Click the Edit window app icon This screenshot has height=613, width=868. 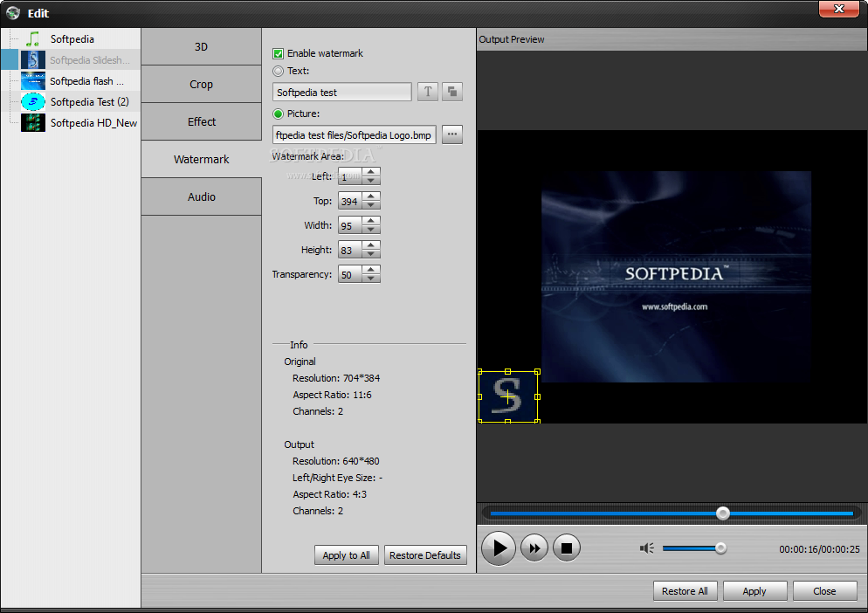point(13,13)
